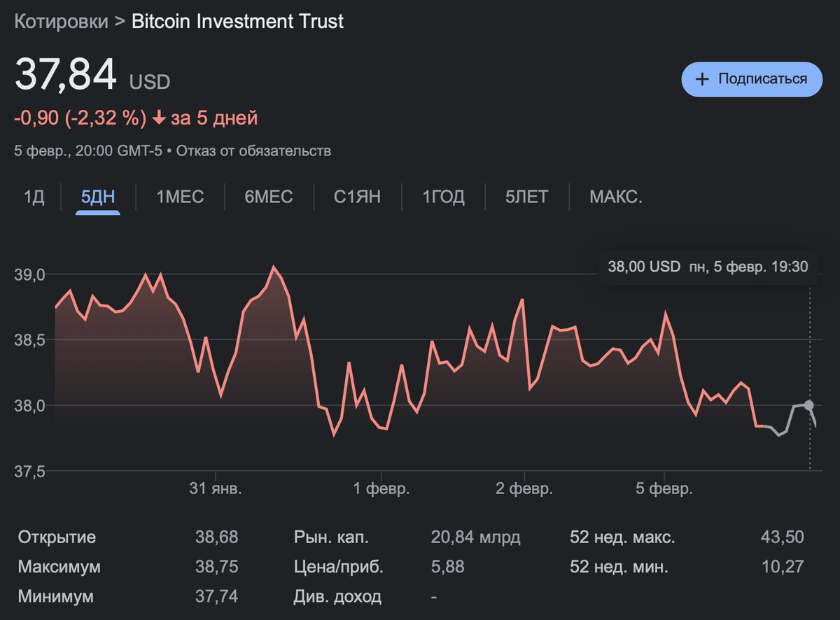The height and width of the screenshot is (620, 840).
Task: Open the МАКС. historical chart
Action: tap(617, 197)
